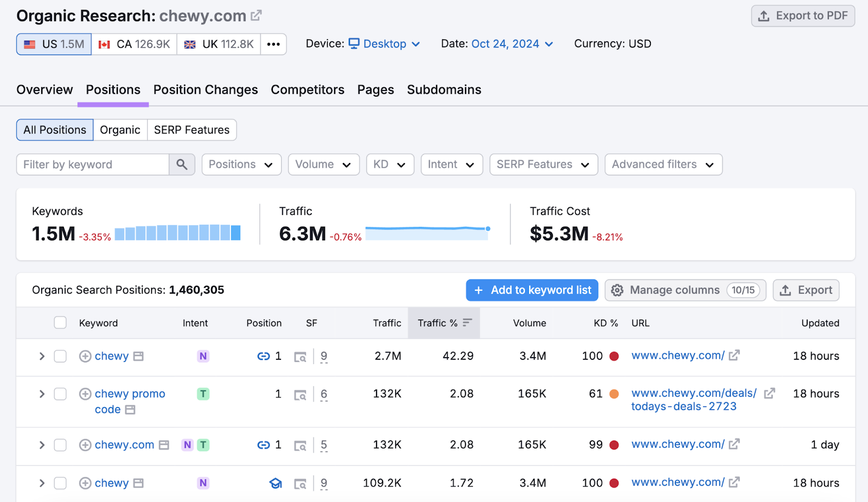Check the checkbox on the chewy.com row
This screenshot has height=502, width=868.
[60, 444]
